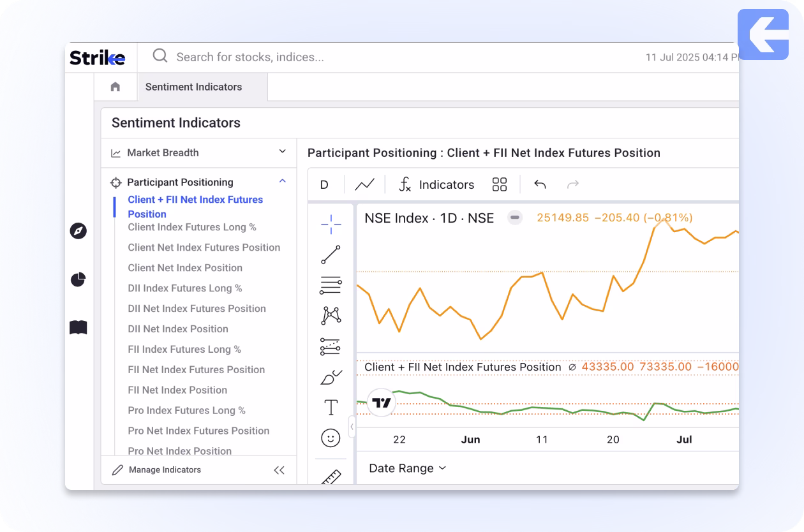Toggle NSE Index series visibility button
The image size is (804, 532).
[515, 218]
